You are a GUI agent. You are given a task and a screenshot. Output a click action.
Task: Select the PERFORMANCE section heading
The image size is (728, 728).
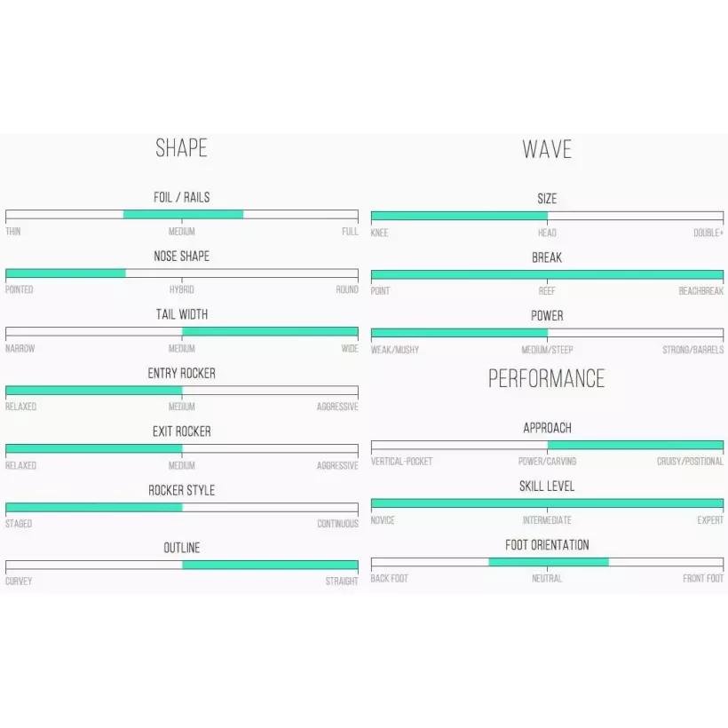click(547, 379)
